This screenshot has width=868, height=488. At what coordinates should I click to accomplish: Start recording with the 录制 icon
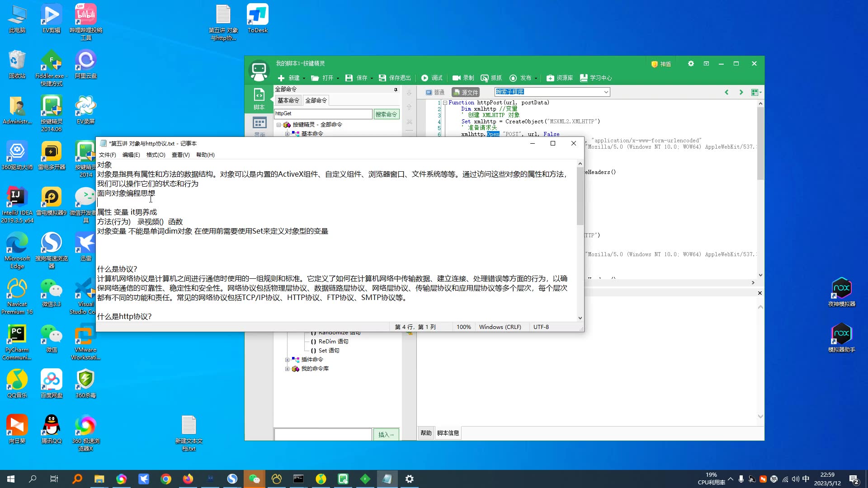(x=457, y=78)
